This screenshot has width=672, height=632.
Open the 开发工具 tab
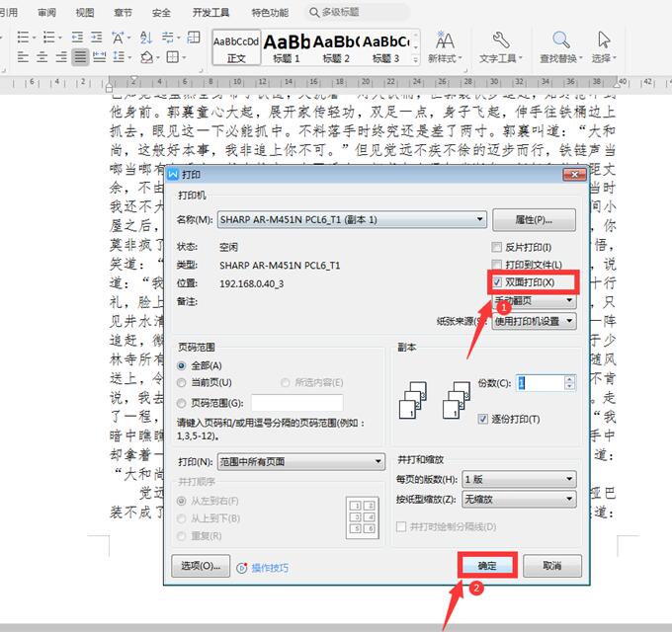(x=210, y=13)
